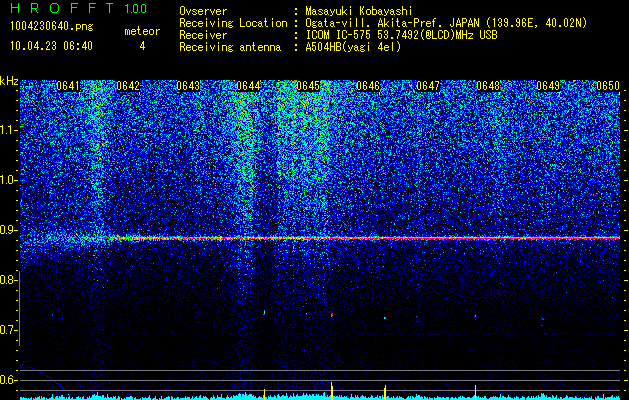Screen dimensions: 629x400
Task: Click the 0648 time marker
Action: point(488,86)
